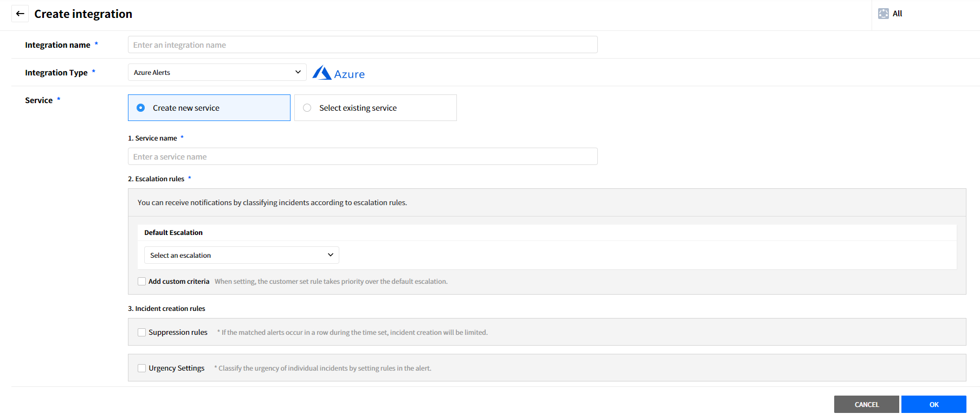
Task: Tick the Suppression rules checkbox
Action: 142,333
